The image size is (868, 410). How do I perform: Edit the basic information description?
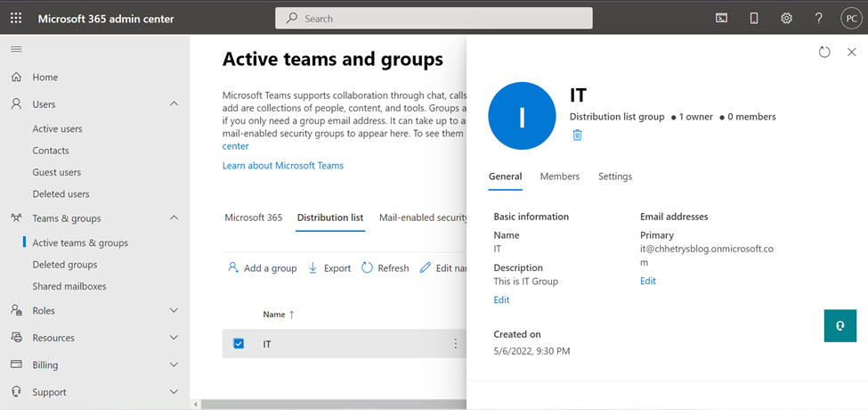pos(501,299)
